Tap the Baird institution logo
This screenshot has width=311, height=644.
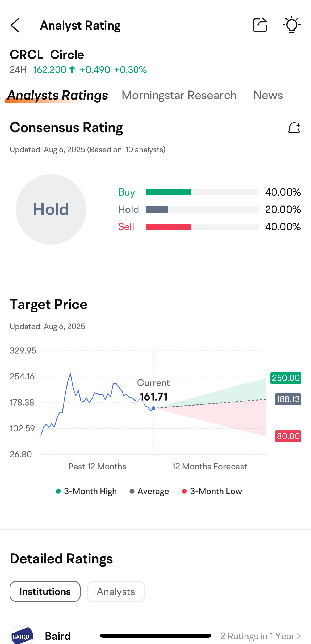click(22, 635)
